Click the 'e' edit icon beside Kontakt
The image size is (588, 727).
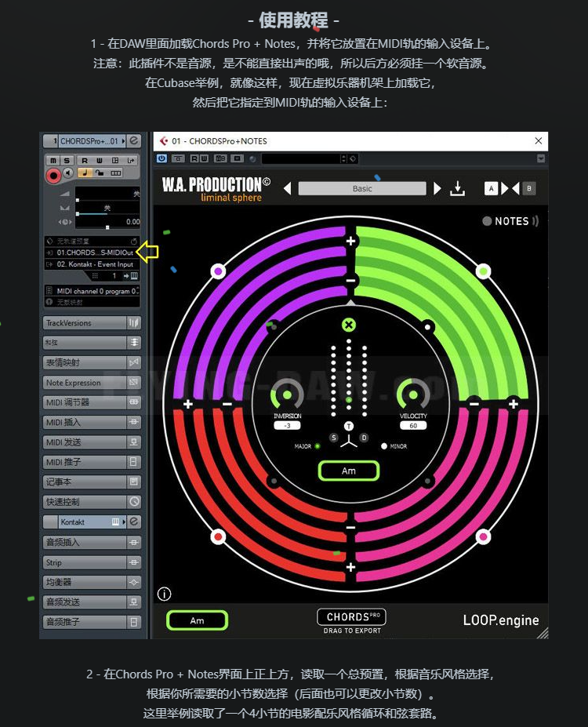[x=134, y=522]
